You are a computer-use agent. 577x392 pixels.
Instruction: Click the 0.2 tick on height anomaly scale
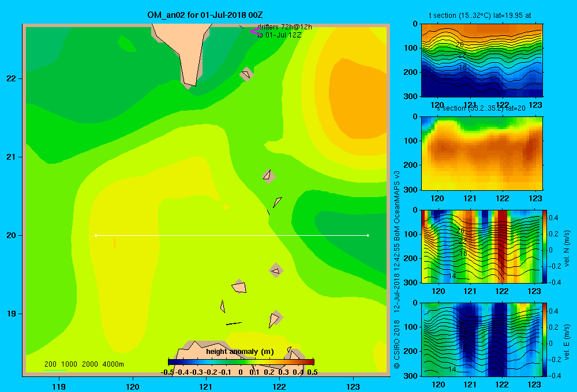pos(269,372)
